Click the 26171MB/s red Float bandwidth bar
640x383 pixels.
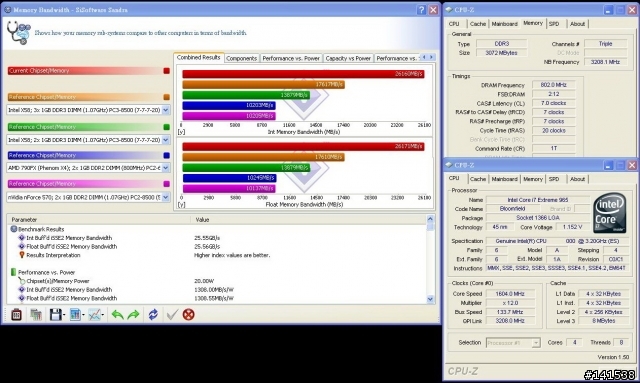pos(303,146)
